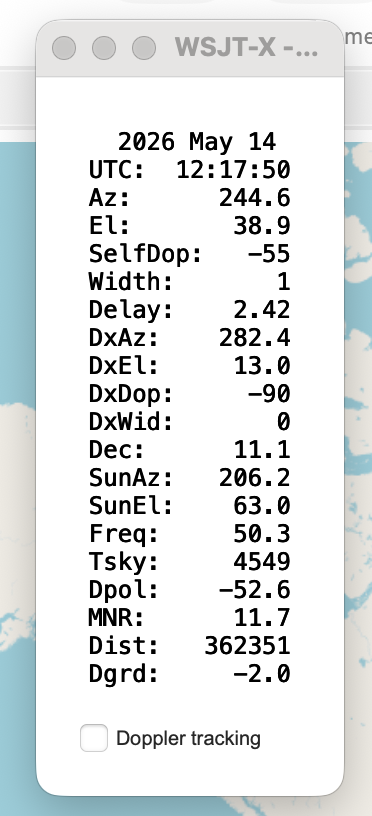Select the Tsky reading 4549
The height and width of the screenshot is (816, 372).
click(262, 562)
